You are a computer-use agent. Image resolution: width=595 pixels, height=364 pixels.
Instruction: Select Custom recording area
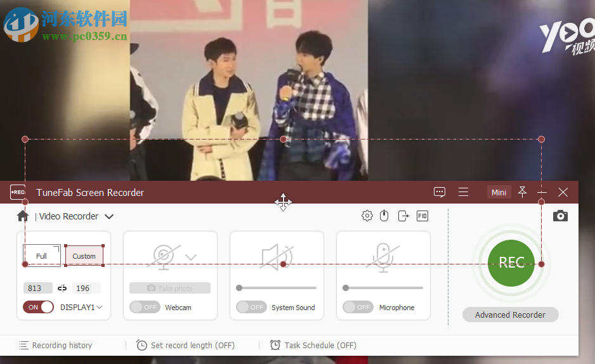coord(84,256)
